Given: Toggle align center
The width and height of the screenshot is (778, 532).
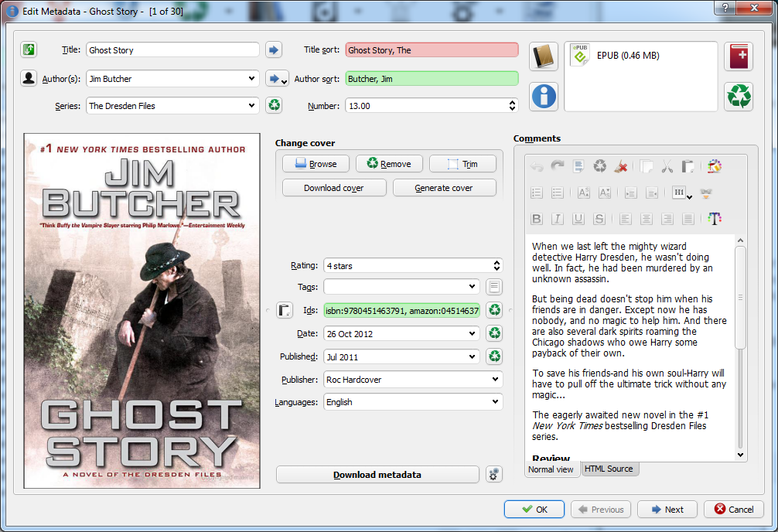Looking at the screenshot, I should pos(646,219).
